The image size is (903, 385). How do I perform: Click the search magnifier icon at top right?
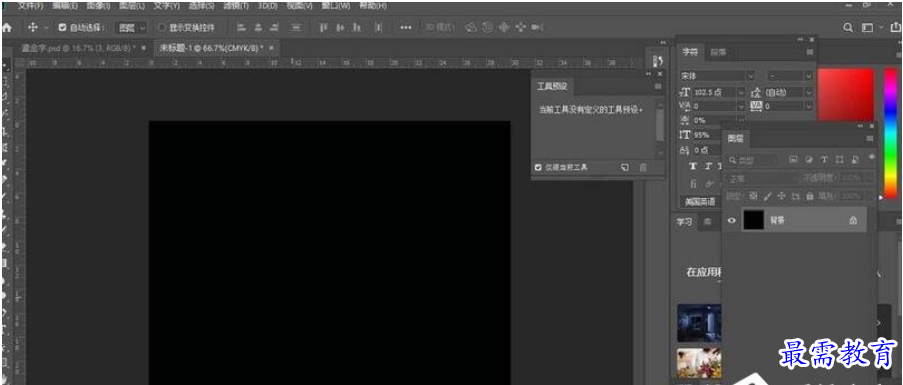(x=848, y=27)
